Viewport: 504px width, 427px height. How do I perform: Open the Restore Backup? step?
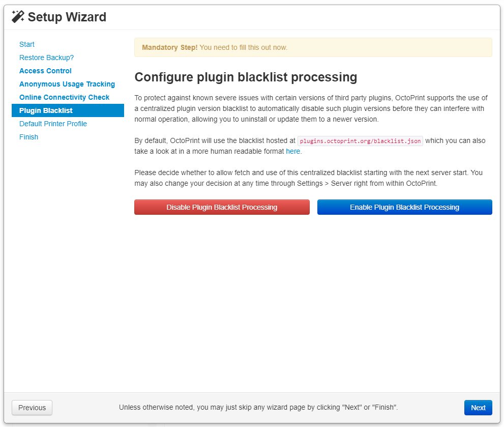point(47,58)
